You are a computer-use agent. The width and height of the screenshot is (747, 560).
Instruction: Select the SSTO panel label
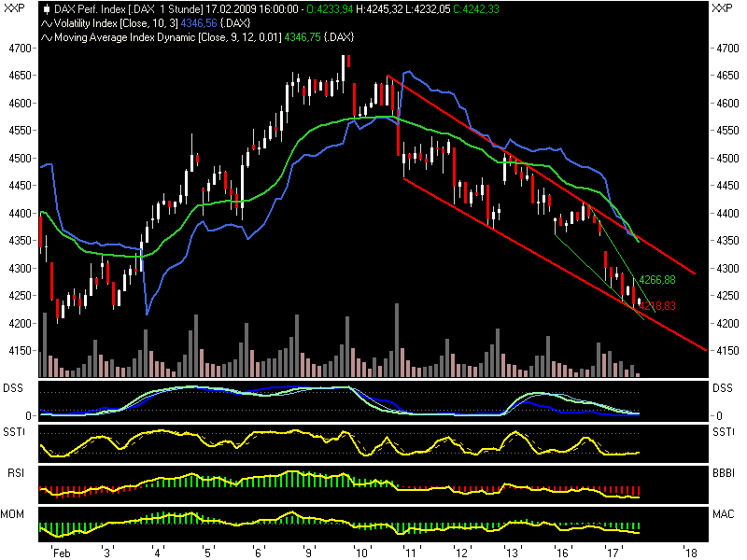(x=13, y=432)
